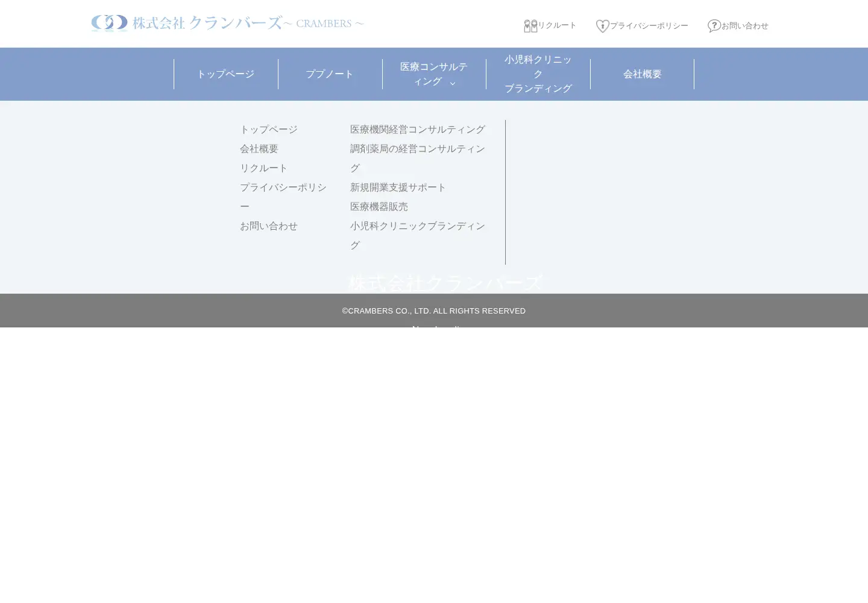This screenshot has height=603, width=868.
Task: Select 小児科クリニックブランディング in the blue navigation bar
Action: (x=538, y=74)
